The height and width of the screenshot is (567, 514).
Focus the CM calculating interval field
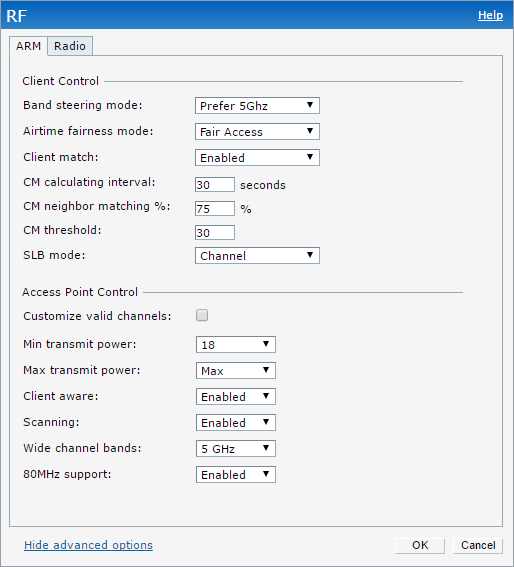(x=215, y=185)
